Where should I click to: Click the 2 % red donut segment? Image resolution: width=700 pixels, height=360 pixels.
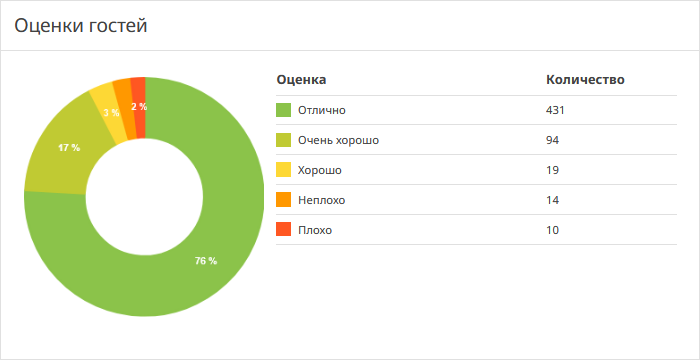click(x=139, y=107)
